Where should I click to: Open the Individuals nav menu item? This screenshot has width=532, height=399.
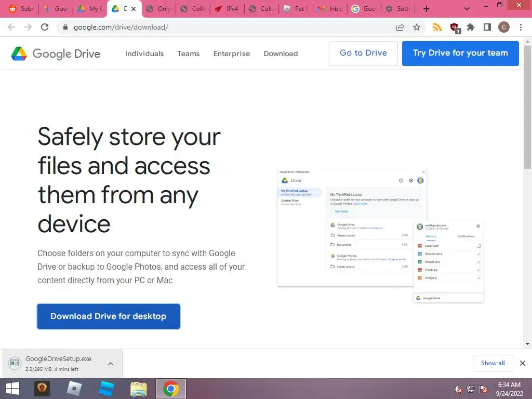pyautogui.click(x=144, y=54)
